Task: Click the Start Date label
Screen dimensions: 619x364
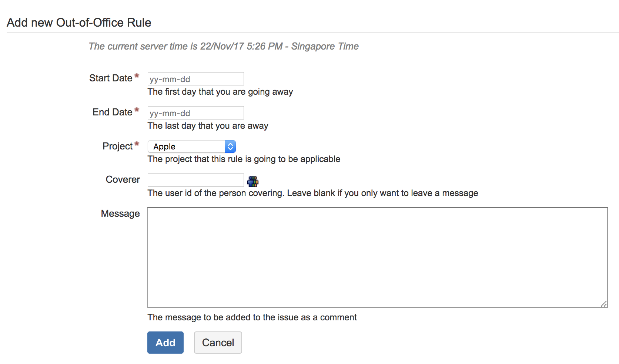Action: click(111, 78)
